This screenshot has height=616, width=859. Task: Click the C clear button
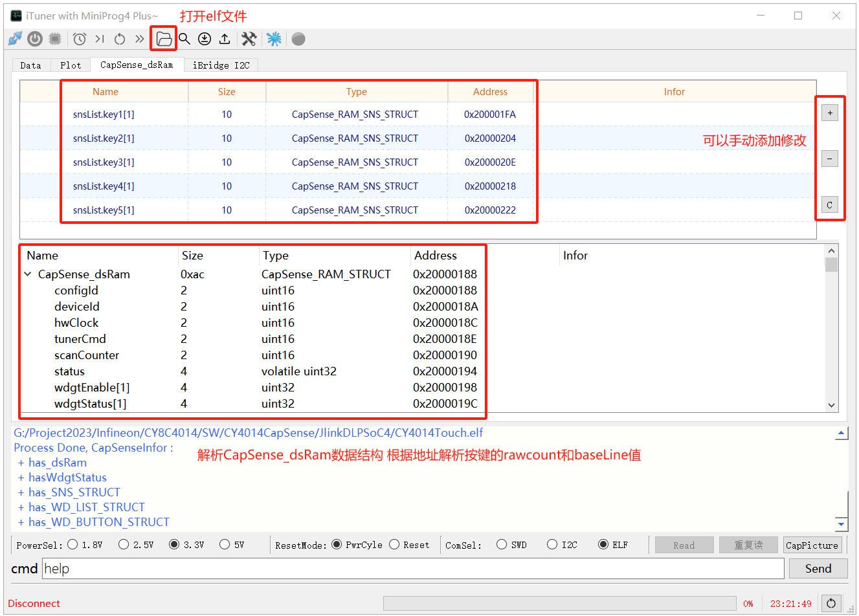(830, 204)
